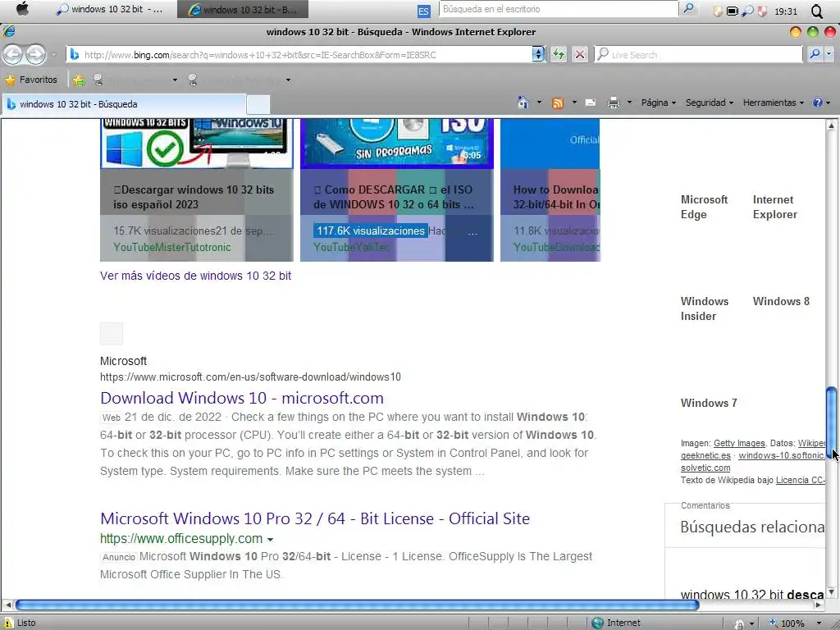Refresh the page with green arrows
Image resolution: width=840 pixels, height=630 pixels.
pos(559,54)
